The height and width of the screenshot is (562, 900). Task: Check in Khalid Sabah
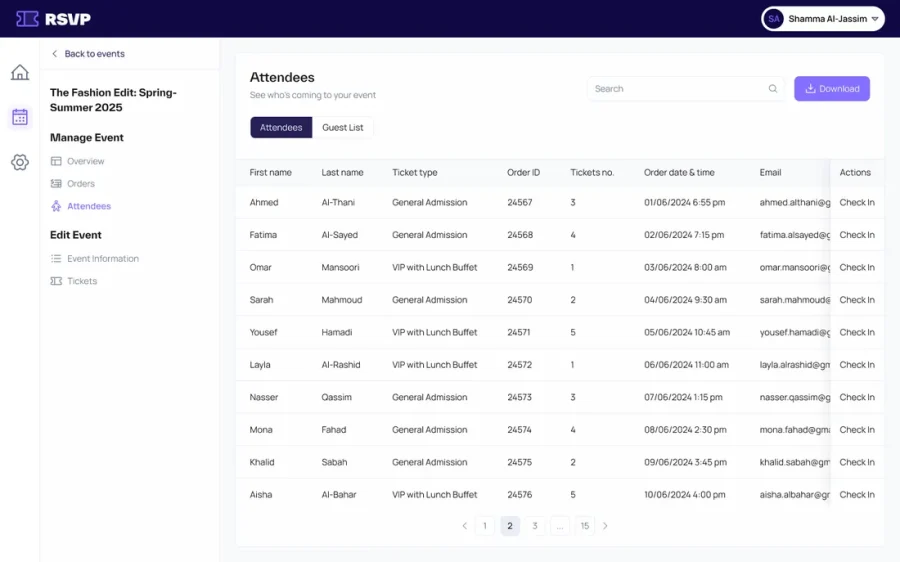(x=857, y=462)
